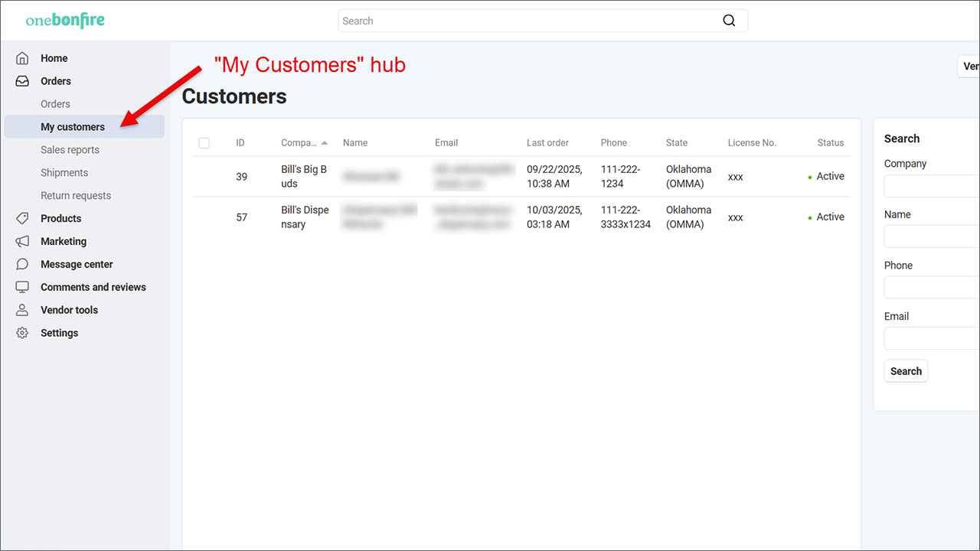Click the onebonfire logo
This screenshot has height=551, width=980.
[65, 21]
